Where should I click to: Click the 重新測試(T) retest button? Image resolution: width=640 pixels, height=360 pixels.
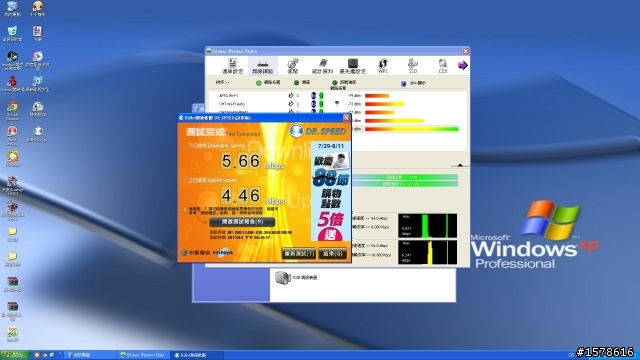coord(299,254)
